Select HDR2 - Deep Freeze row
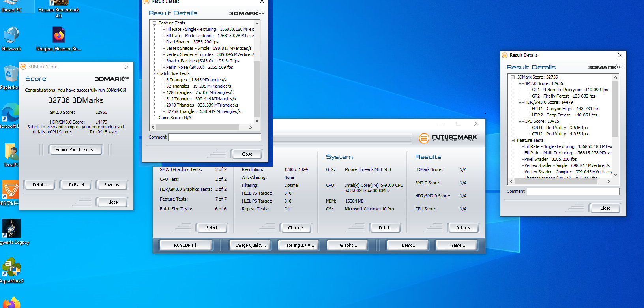Screen dimensions: 644x308 pyautogui.click(x=564, y=115)
